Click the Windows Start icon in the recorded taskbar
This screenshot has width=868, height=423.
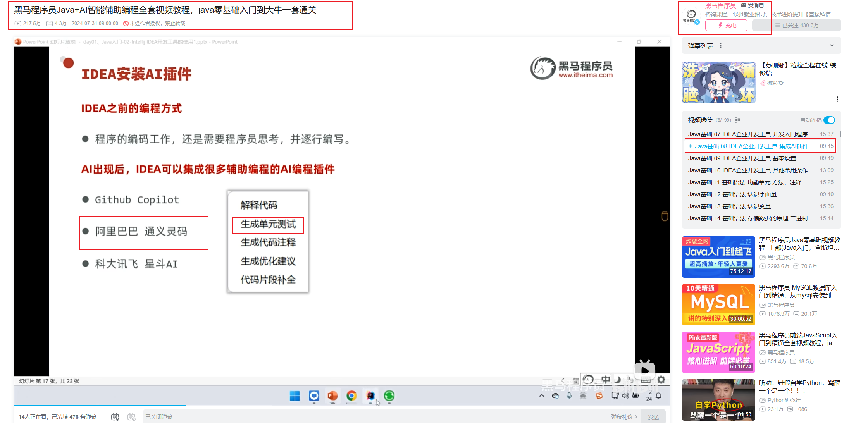coord(294,396)
